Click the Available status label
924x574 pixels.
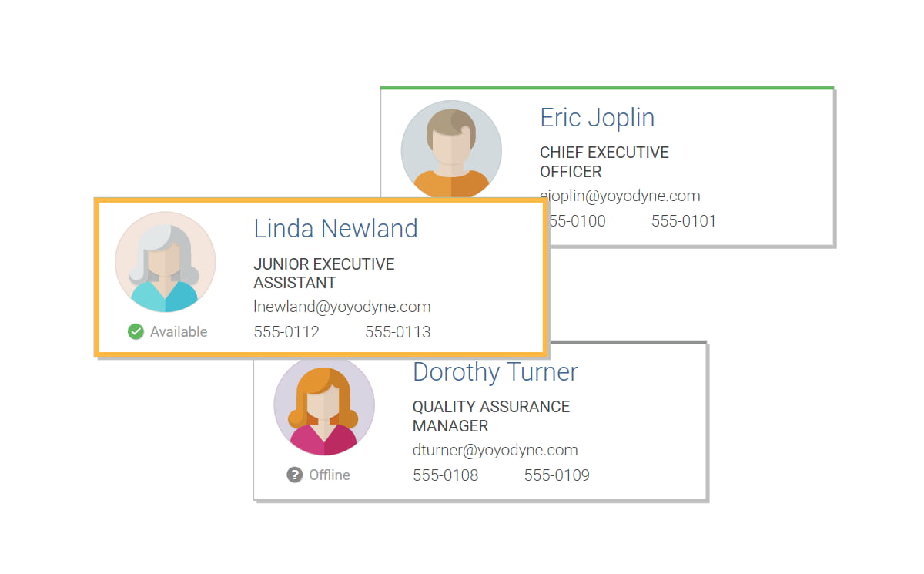(x=179, y=332)
